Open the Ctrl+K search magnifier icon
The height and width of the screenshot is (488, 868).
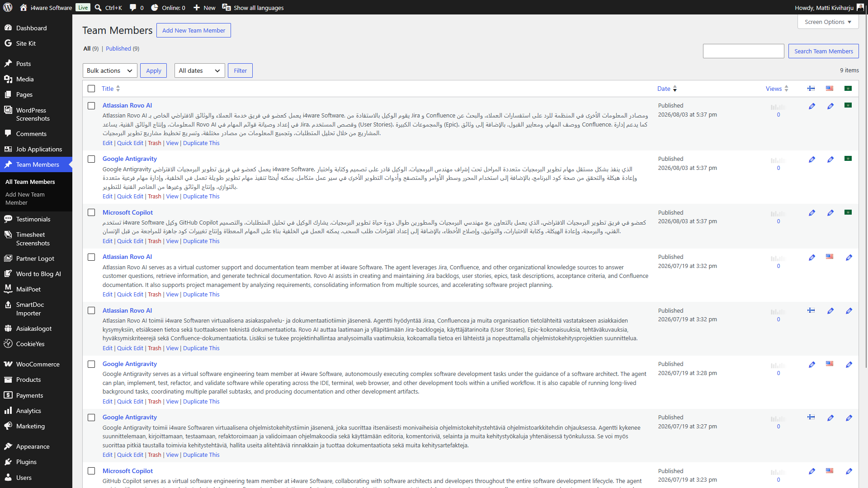tap(98, 8)
